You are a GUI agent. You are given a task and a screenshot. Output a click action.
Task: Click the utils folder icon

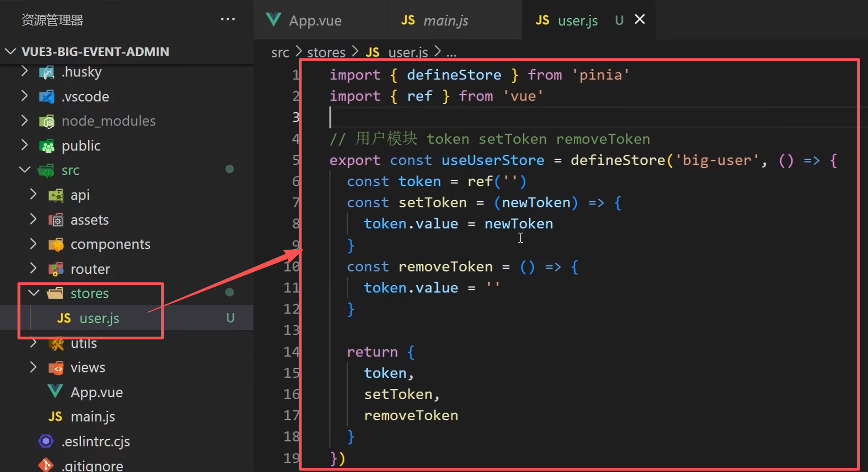coord(56,344)
